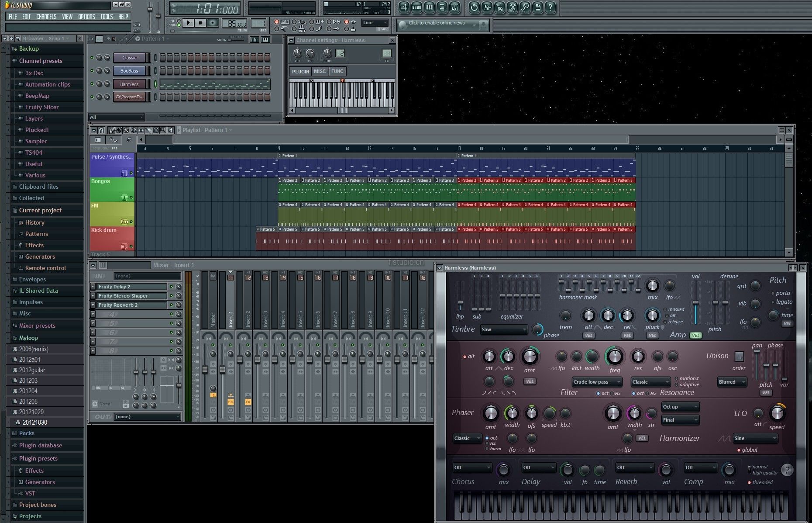Open the Blurred unison type dropdown
812x523 pixels.
(x=732, y=382)
